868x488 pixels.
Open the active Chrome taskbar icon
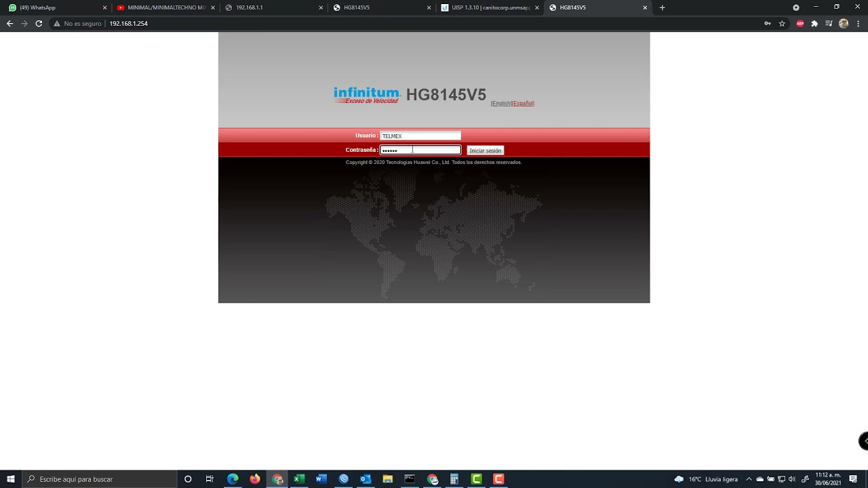277,479
